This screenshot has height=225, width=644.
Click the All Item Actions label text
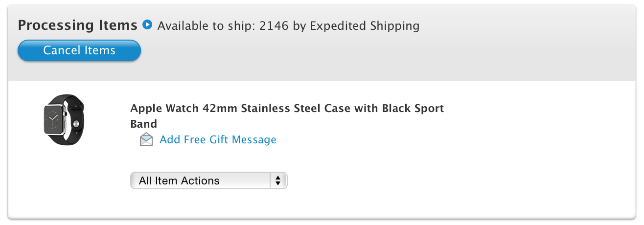pos(179,180)
